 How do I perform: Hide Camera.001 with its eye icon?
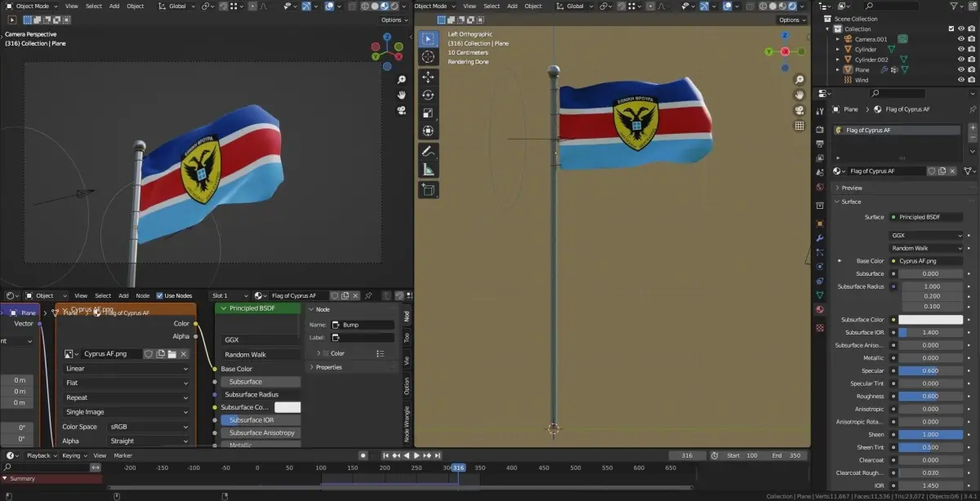click(x=960, y=39)
